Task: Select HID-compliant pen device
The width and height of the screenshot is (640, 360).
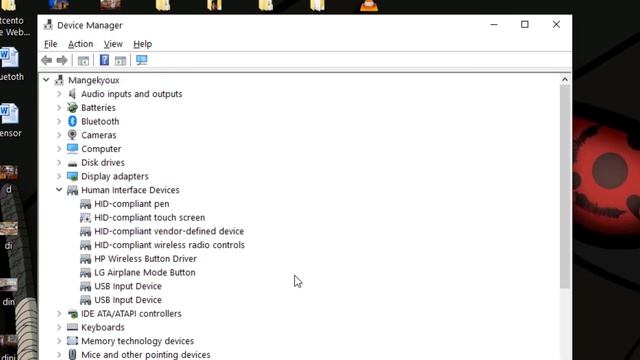Action: click(131, 204)
